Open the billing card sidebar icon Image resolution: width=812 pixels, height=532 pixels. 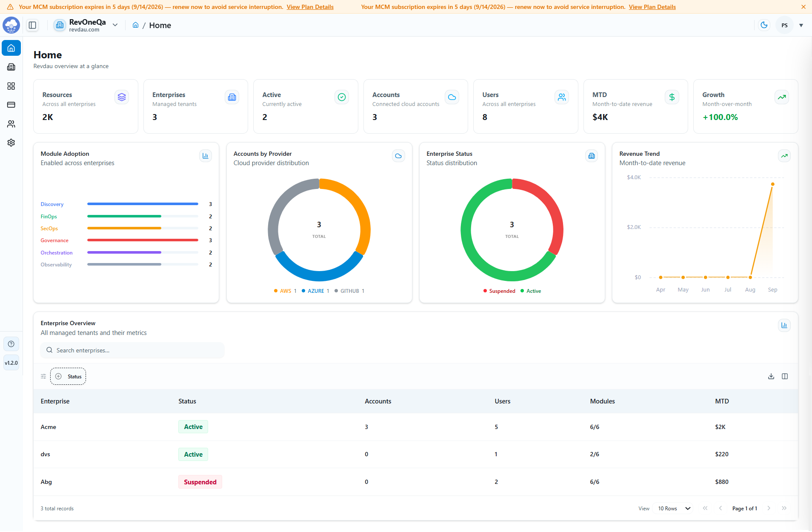[x=11, y=105]
